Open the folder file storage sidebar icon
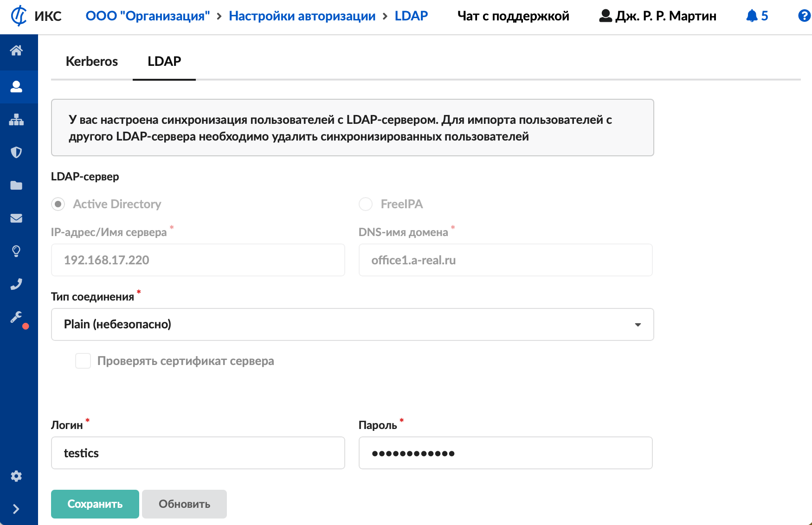 tap(17, 186)
